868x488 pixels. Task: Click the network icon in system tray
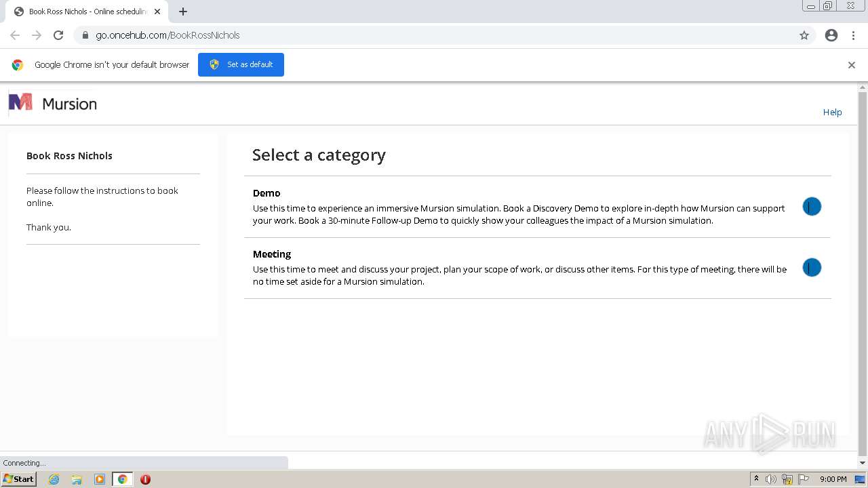[787, 479]
